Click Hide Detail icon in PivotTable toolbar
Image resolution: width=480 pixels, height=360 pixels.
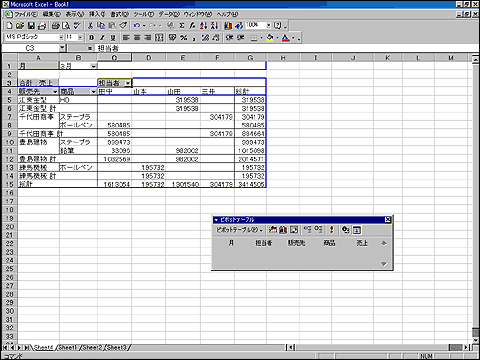tap(307, 230)
